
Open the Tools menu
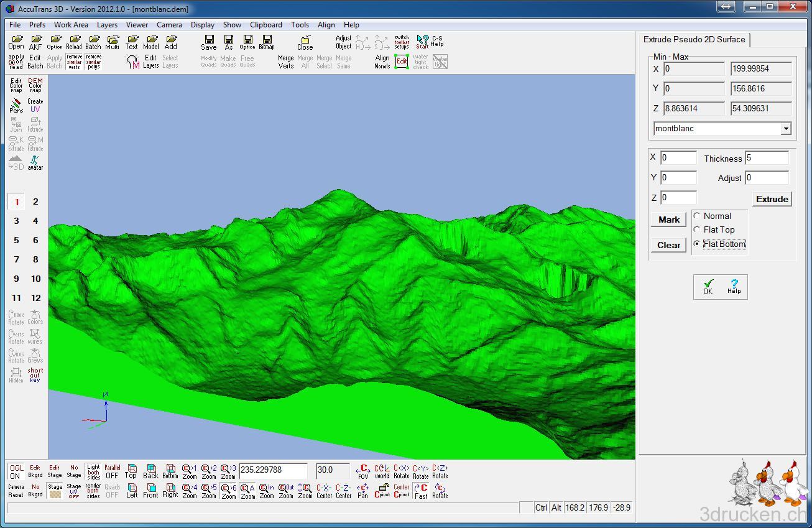coord(300,25)
